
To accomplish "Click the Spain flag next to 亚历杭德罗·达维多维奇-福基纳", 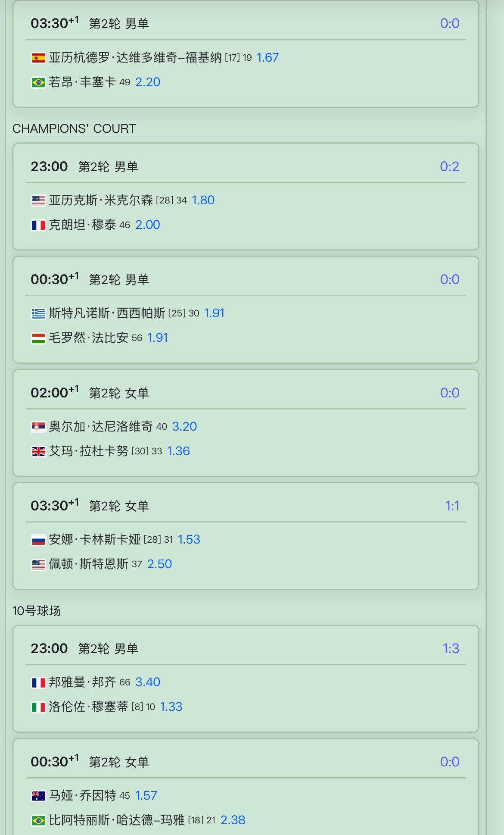I will [38, 58].
